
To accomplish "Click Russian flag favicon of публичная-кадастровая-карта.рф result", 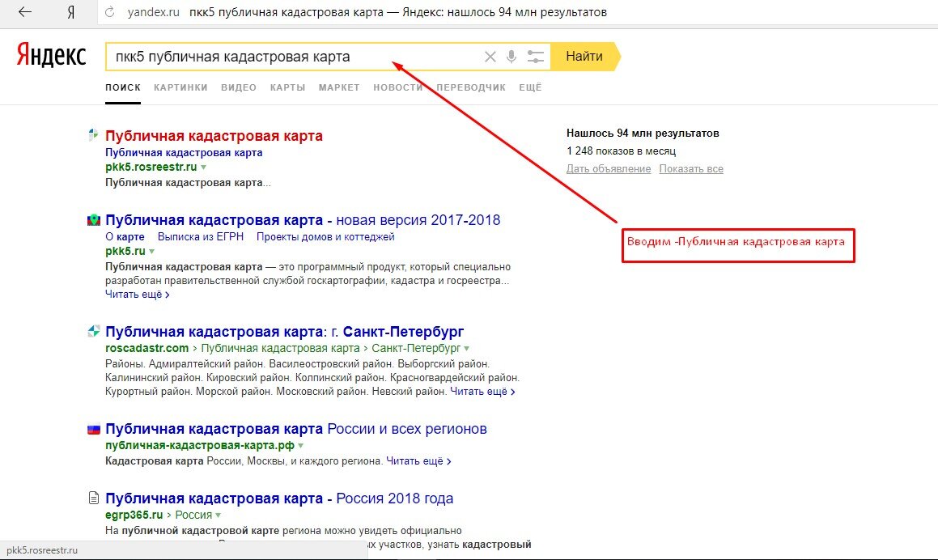I will coord(93,429).
